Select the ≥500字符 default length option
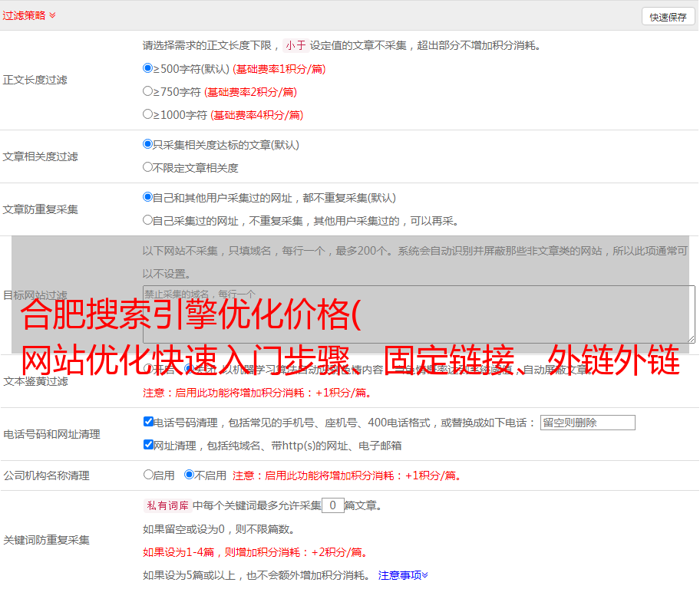 click(148, 68)
